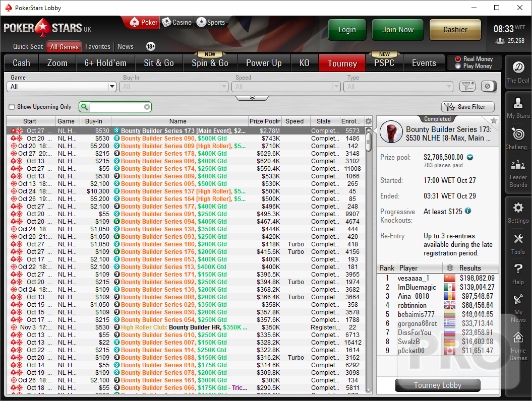The image size is (532, 401).
Task: Open Favorites menu item
Action: coord(98,47)
